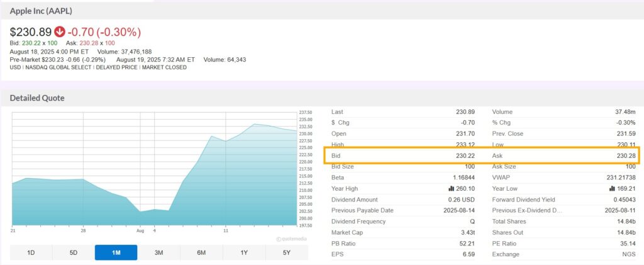Click the Volume: 37,476,188 text
The height and width of the screenshot is (265, 644).
tap(125, 52)
